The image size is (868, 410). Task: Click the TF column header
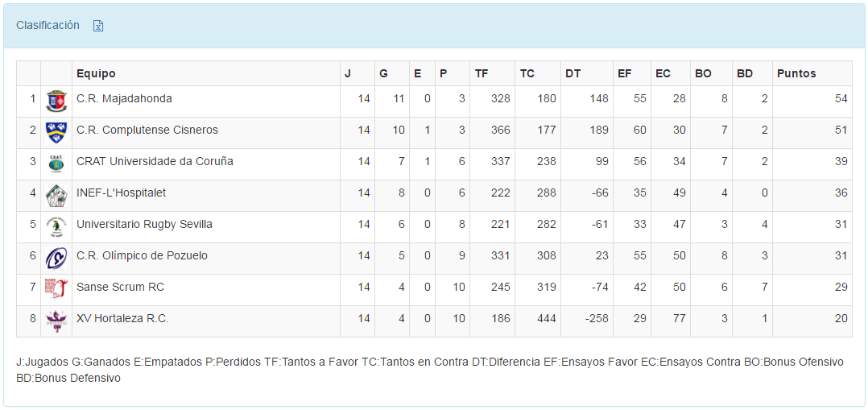click(482, 74)
